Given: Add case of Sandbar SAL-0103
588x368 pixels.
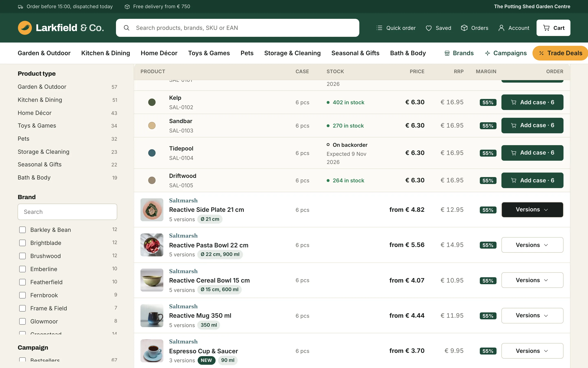Looking at the screenshot, I should click(532, 125).
